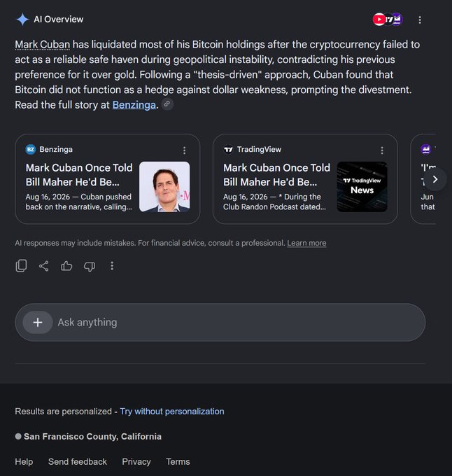Click Try without personalization link
Image resolution: width=452 pixels, height=476 pixels.
coord(172,412)
